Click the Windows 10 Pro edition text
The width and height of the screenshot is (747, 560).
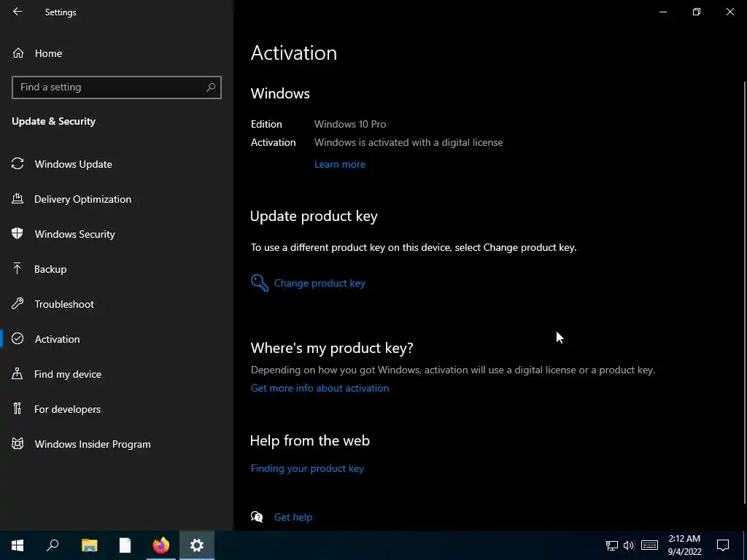350,124
